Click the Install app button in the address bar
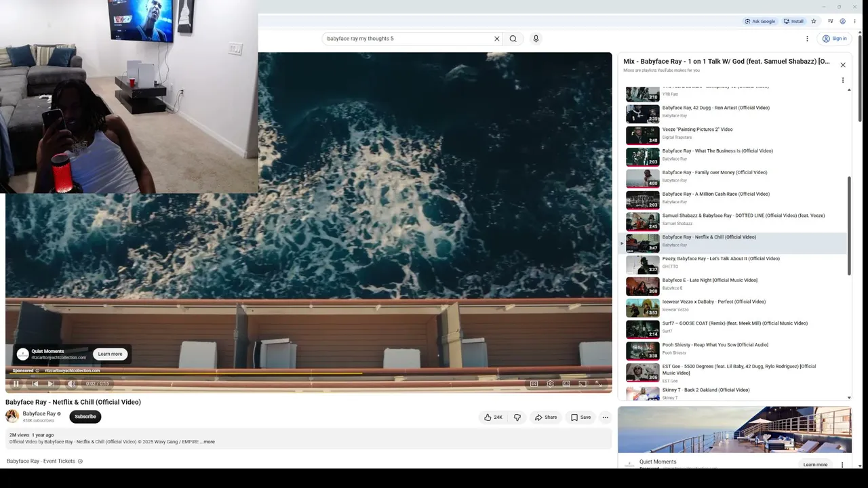 (793, 21)
